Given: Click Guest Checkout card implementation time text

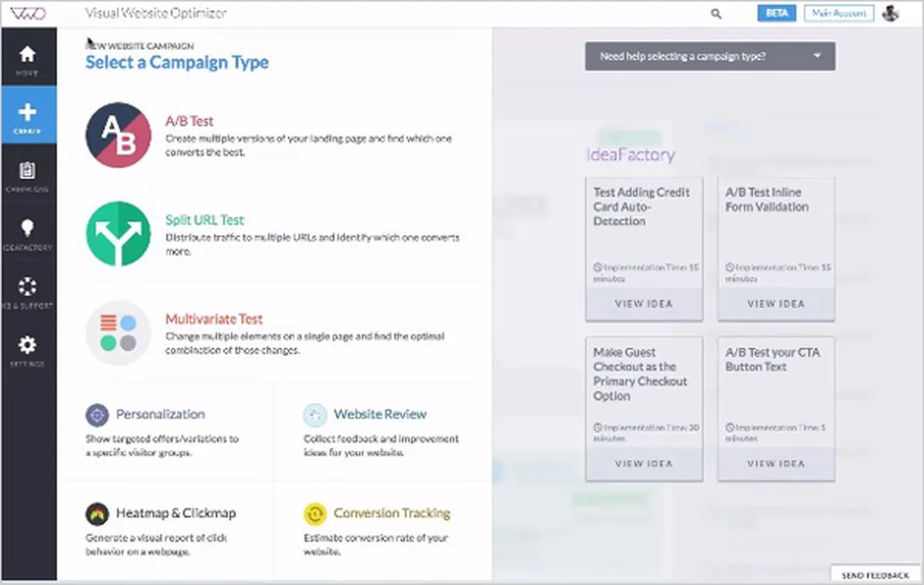Looking at the screenshot, I should pos(645,433).
